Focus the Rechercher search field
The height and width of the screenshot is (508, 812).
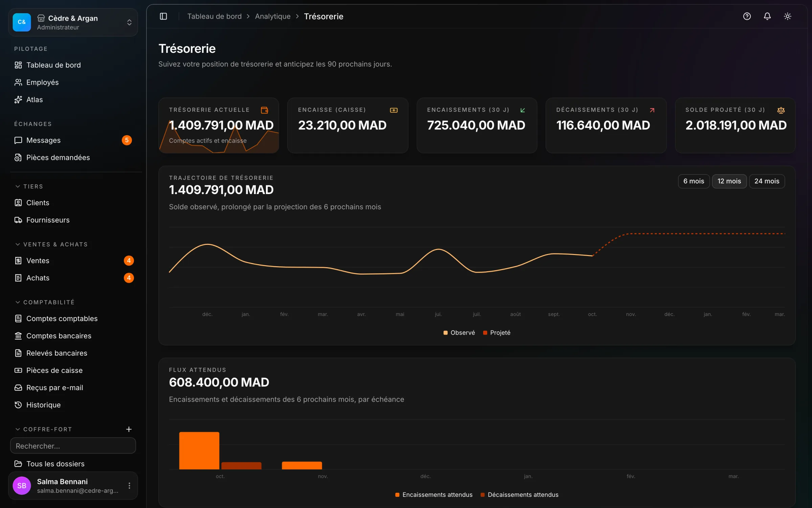pyautogui.click(x=73, y=446)
